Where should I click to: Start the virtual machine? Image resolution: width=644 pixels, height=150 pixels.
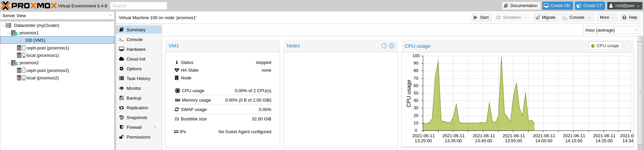(x=481, y=17)
